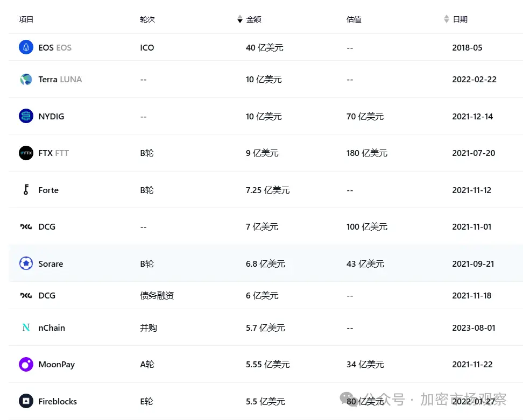Click the Fireblocks logo icon
Screen dimensions: 523x420
tap(26, 401)
